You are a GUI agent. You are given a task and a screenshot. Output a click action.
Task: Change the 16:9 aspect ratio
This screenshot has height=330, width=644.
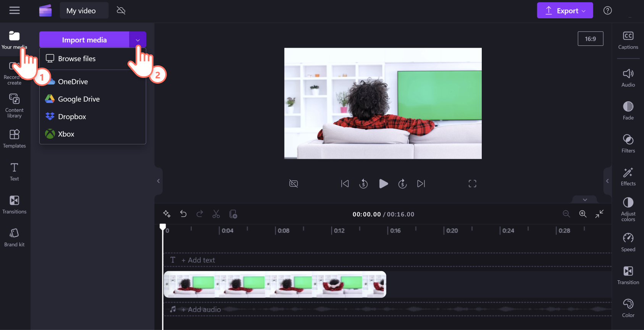pos(590,39)
